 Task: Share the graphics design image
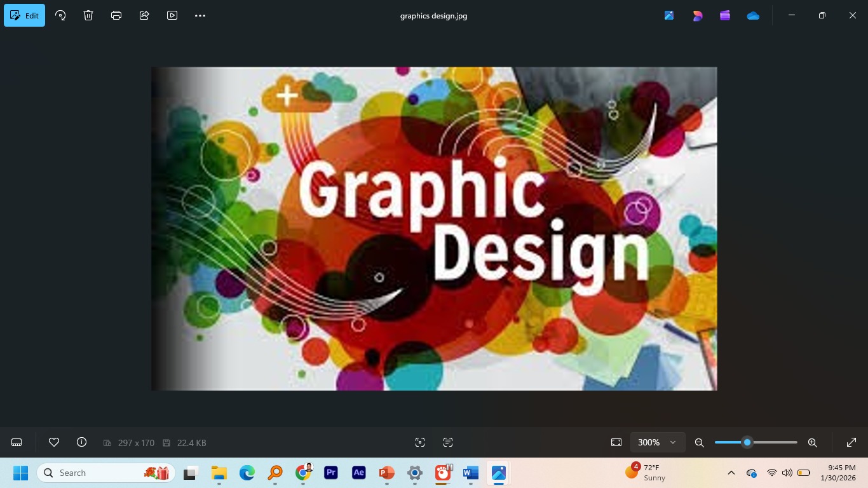(144, 15)
